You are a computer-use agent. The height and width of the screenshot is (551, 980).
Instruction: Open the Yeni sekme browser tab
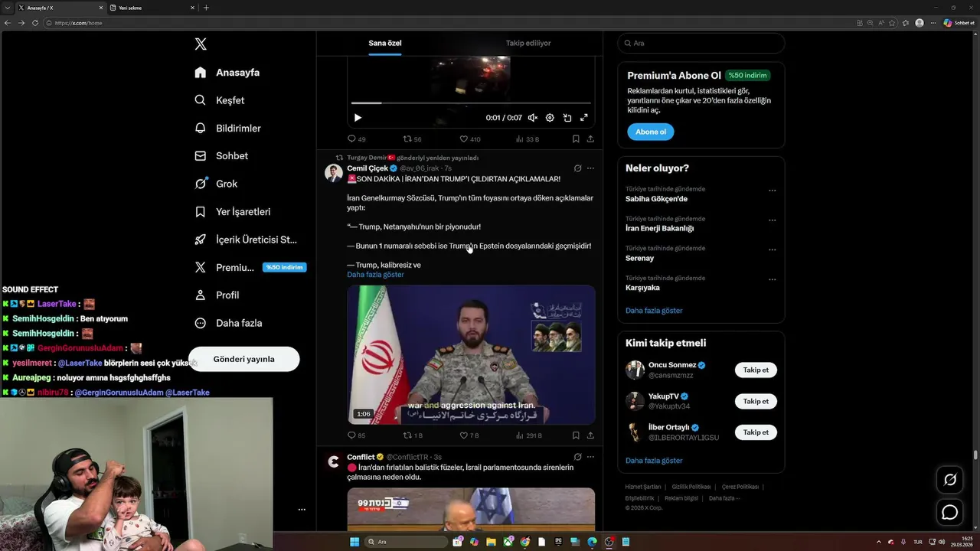pyautogui.click(x=153, y=8)
